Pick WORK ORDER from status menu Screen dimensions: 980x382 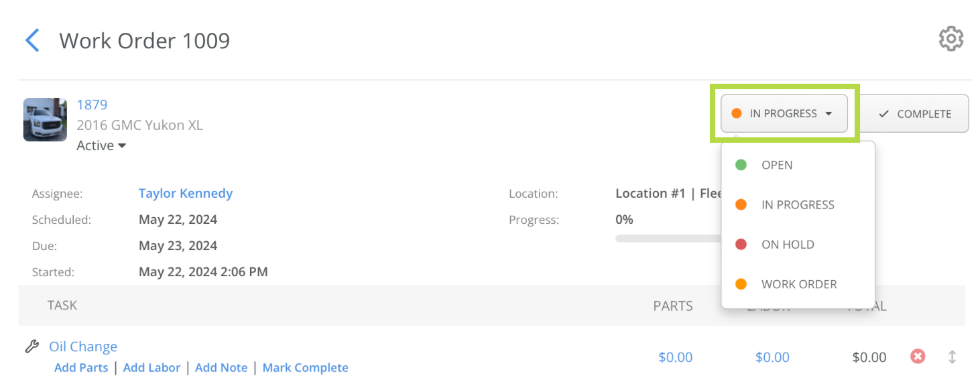tap(798, 284)
